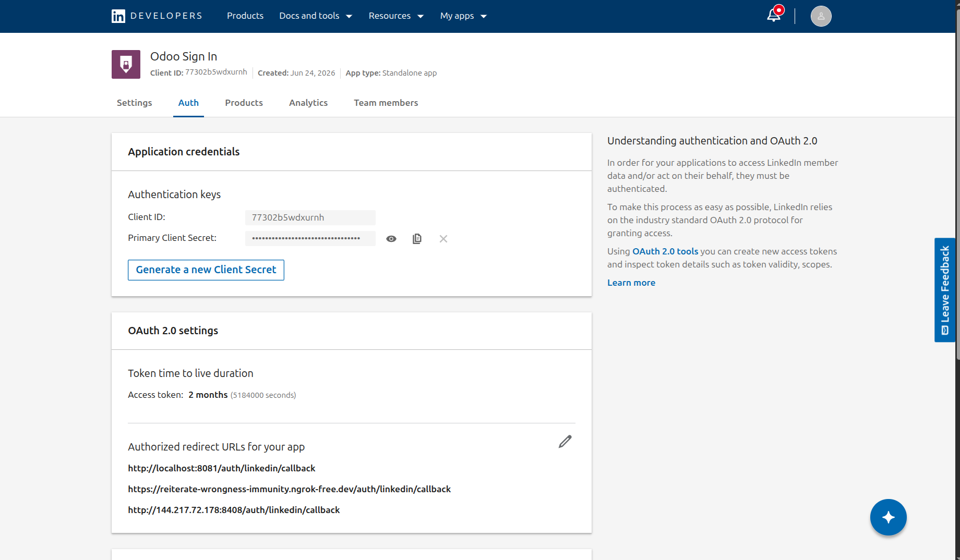Follow the OAuth 2.0 tools link
This screenshot has height=560, width=960.
665,251
